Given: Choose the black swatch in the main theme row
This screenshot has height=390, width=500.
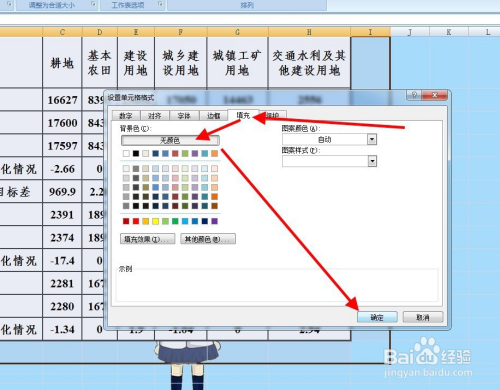Looking at the screenshot, I should click(x=136, y=153).
